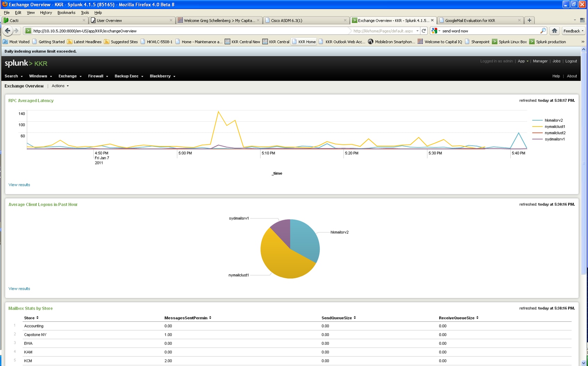Close the Cisco ASDM 6.3(1) tab
588x366 pixels.
pyautogui.click(x=345, y=21)
